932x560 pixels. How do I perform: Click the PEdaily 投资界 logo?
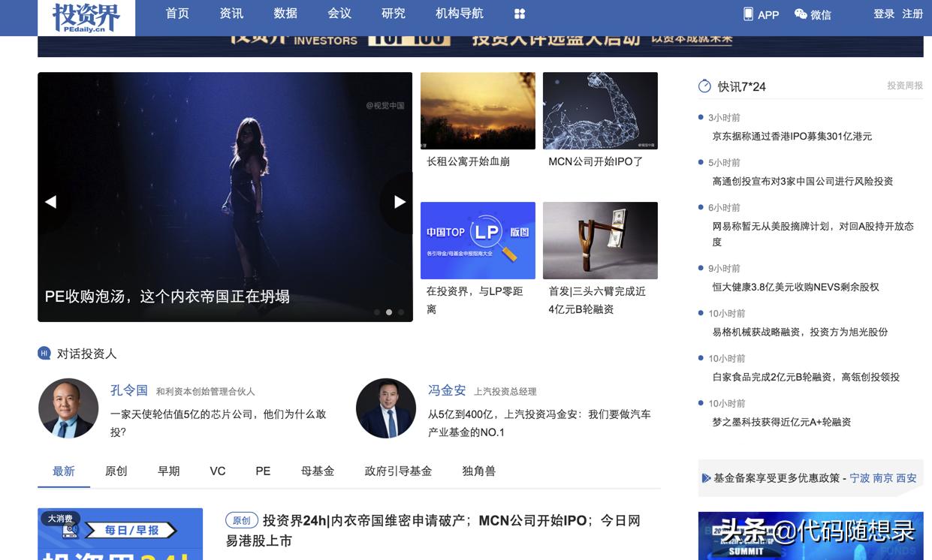click(88, 17)
